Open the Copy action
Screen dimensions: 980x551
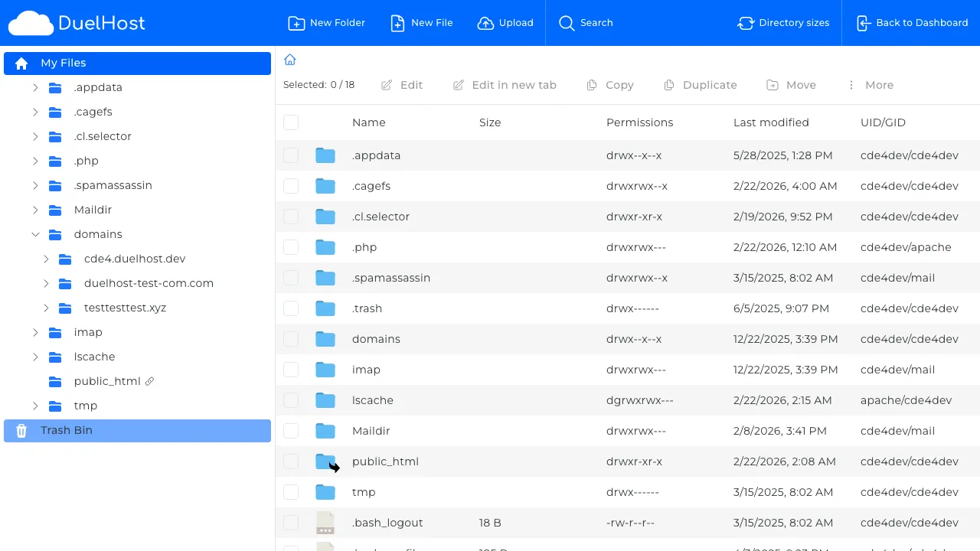(x=610, y=85)
